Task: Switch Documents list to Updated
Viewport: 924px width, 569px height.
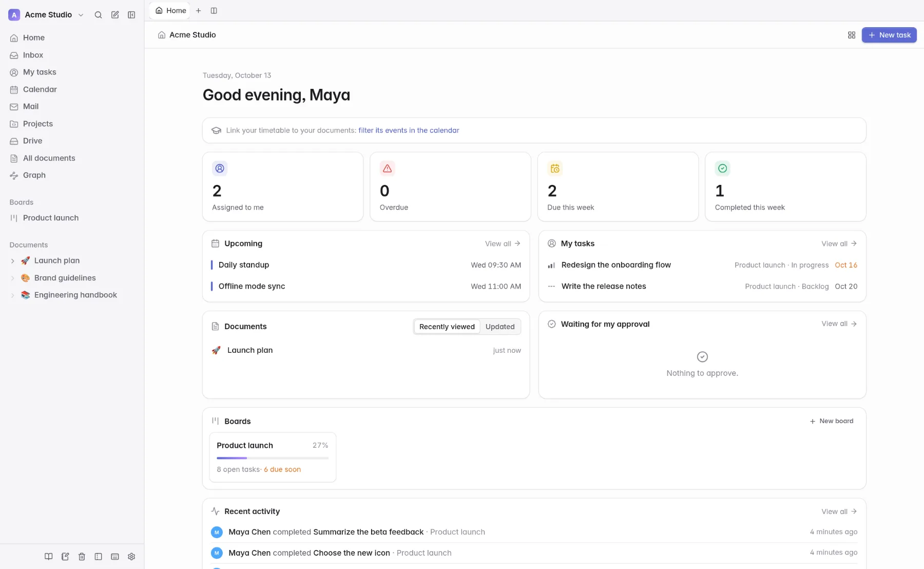Action: (x=500, y=327)
